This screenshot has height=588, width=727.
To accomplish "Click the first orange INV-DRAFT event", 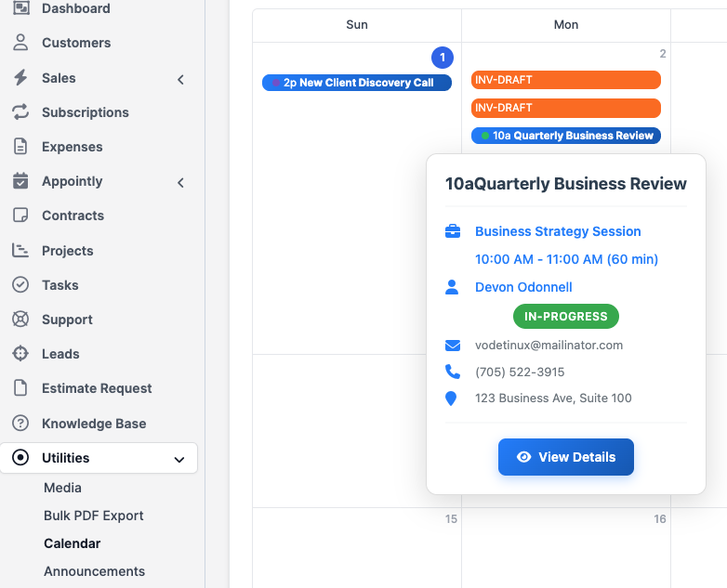I will click(x=565, y=80).
